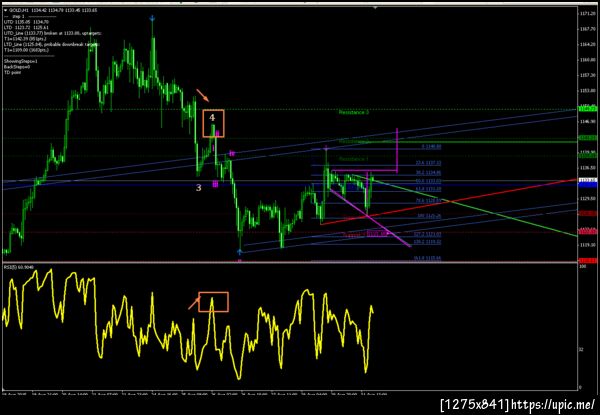Viewport: 600px width, 415px height.
Task: Click the blue price tag on the price scale
Action: tap(587, 185)
